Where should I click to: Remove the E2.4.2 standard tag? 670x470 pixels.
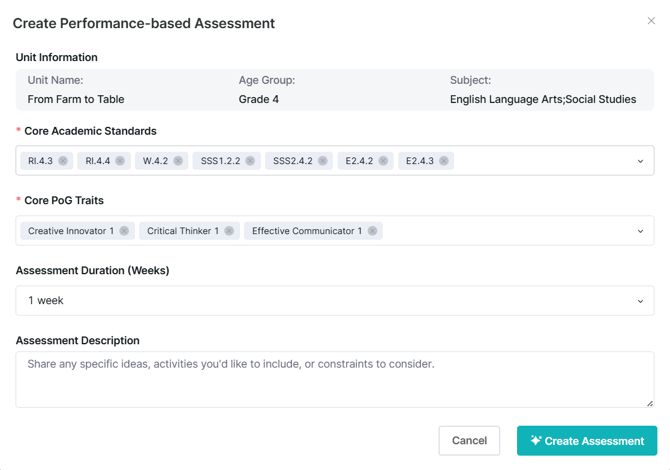point(383,161)
